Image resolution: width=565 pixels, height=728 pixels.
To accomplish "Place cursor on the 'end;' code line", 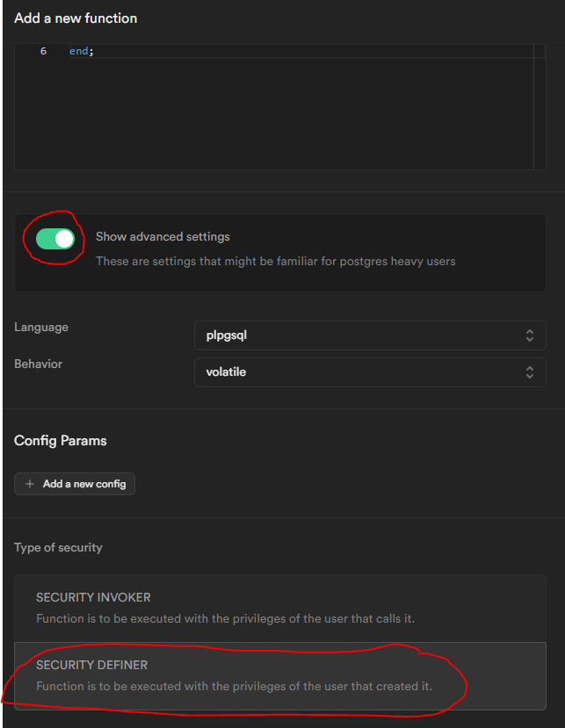I will [x=81, y=51].
